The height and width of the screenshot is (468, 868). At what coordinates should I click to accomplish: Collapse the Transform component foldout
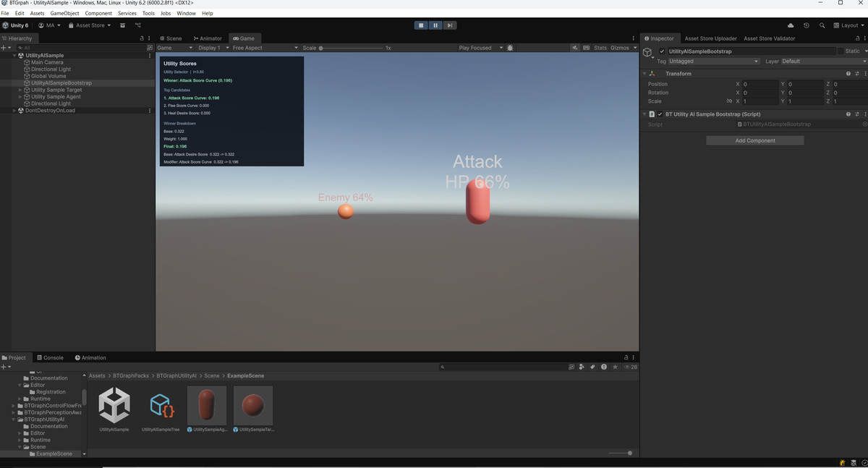point(644,74)
